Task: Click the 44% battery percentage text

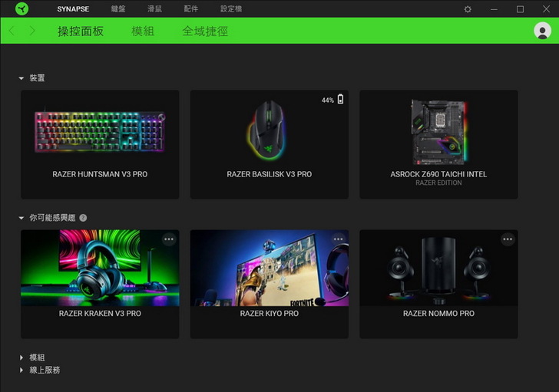Action: coord(328,100)
